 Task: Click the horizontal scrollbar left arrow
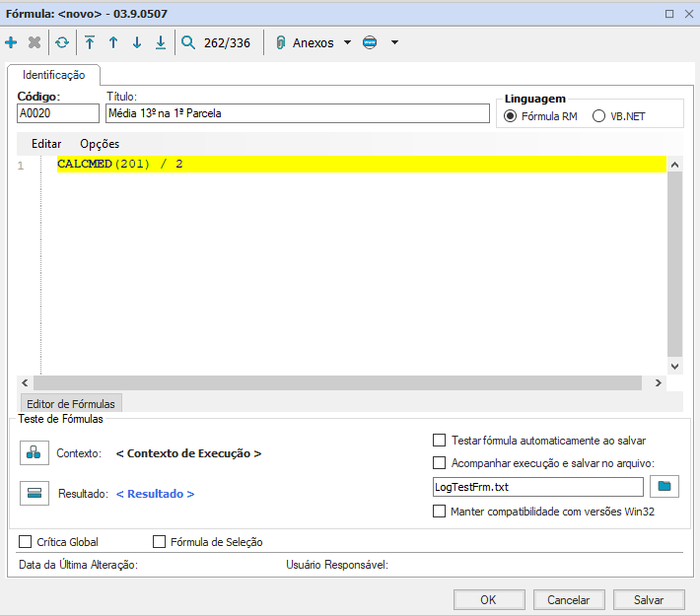[25, 382]
